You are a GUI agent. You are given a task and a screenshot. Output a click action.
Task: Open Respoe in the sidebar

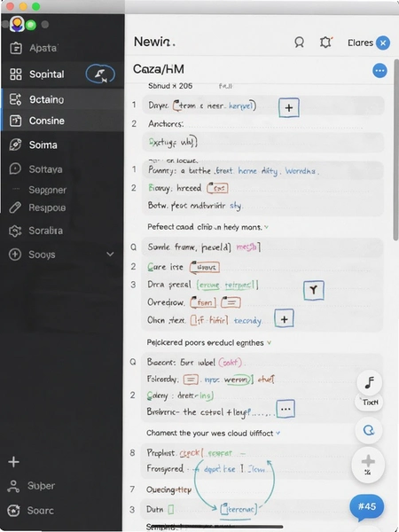tap(47, 207)
